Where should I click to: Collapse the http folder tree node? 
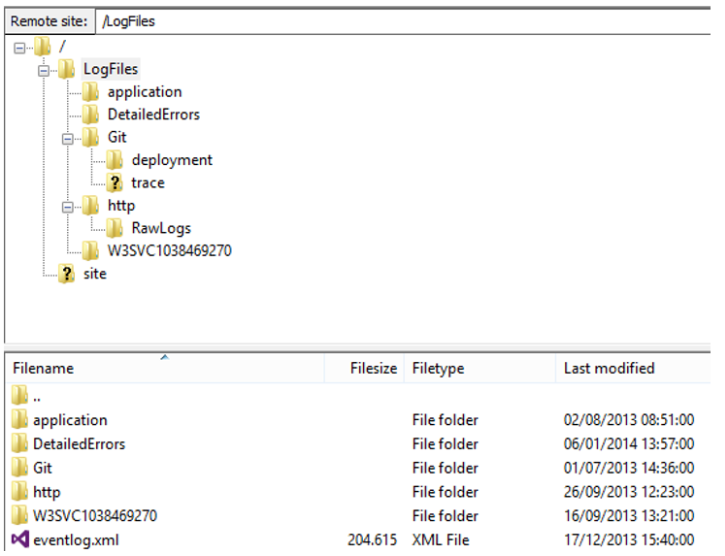[x=68, y=206]
